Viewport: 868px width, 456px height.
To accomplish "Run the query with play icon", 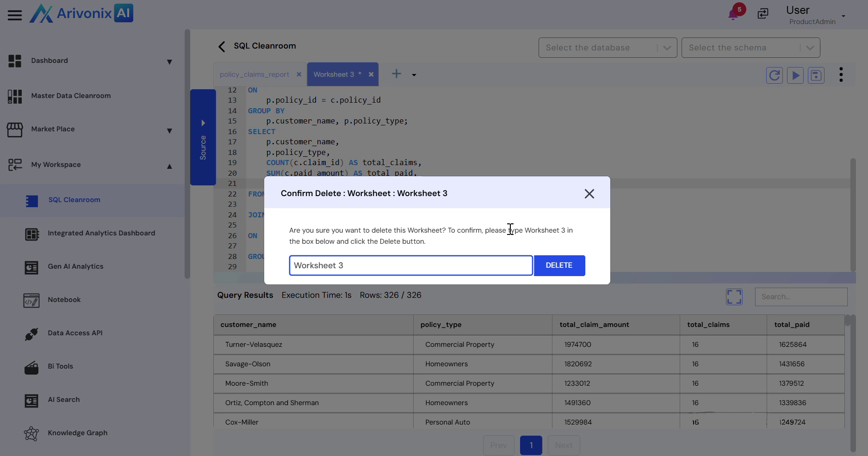I will point(795,75).
